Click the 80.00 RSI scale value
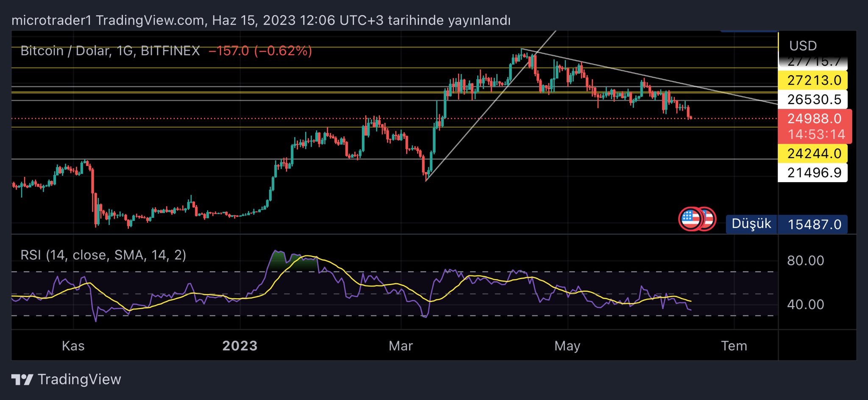 [x=805, y=260]
